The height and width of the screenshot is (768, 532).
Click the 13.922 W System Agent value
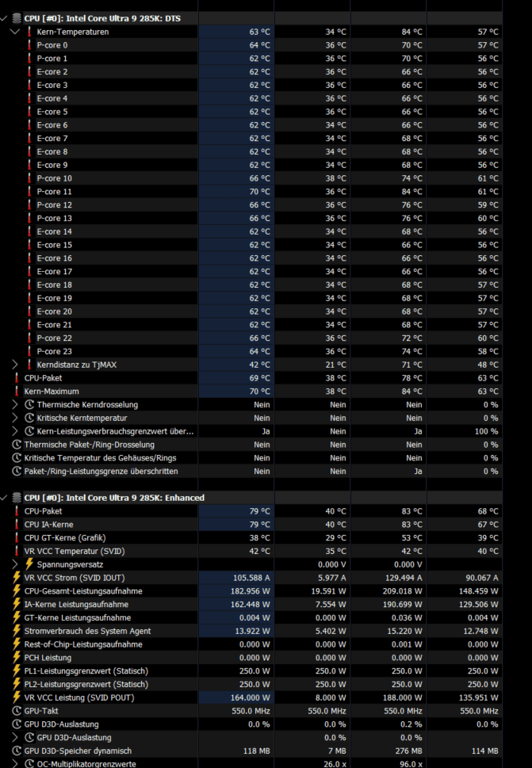pos(253,631)
